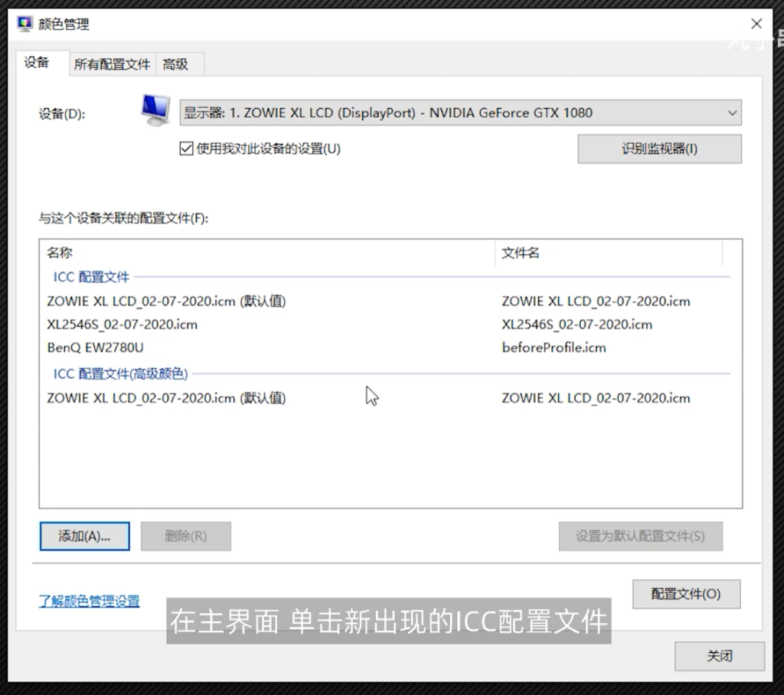Switch to the 高级 tab
The height and width of the screenshot is (695, 784).
click(175, 64)
